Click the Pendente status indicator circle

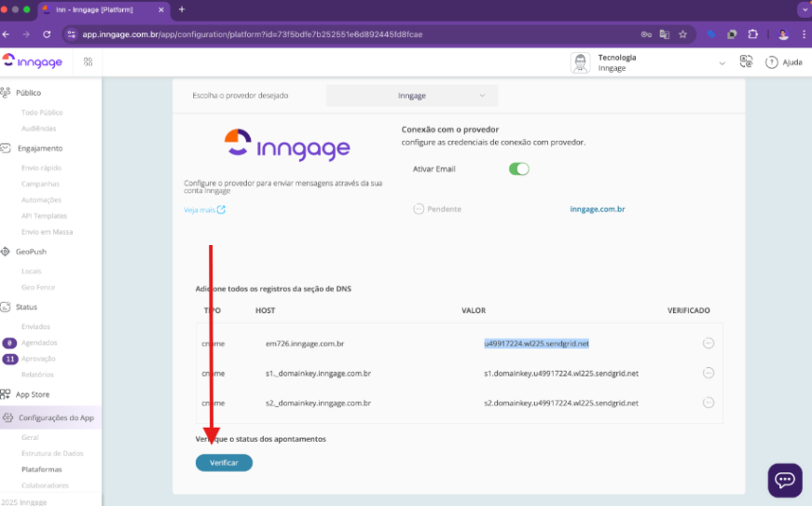(419, 209)
